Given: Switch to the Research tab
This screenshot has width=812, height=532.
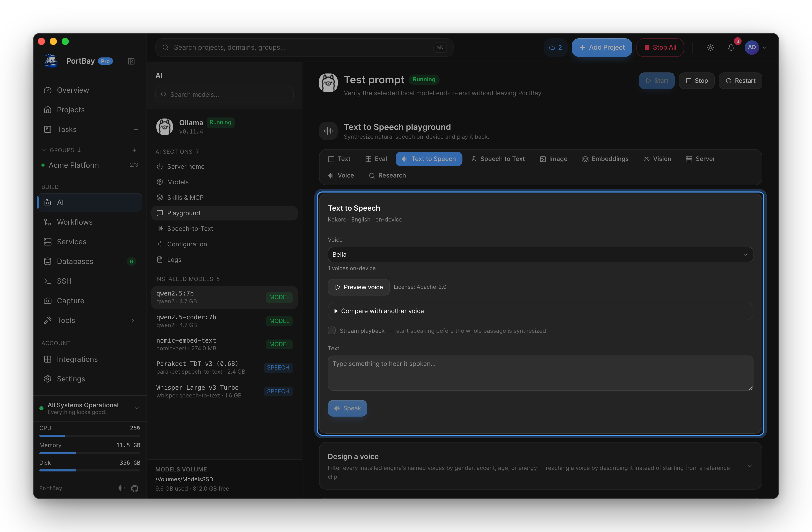Looking at the screenshot, I should (388, 175).
